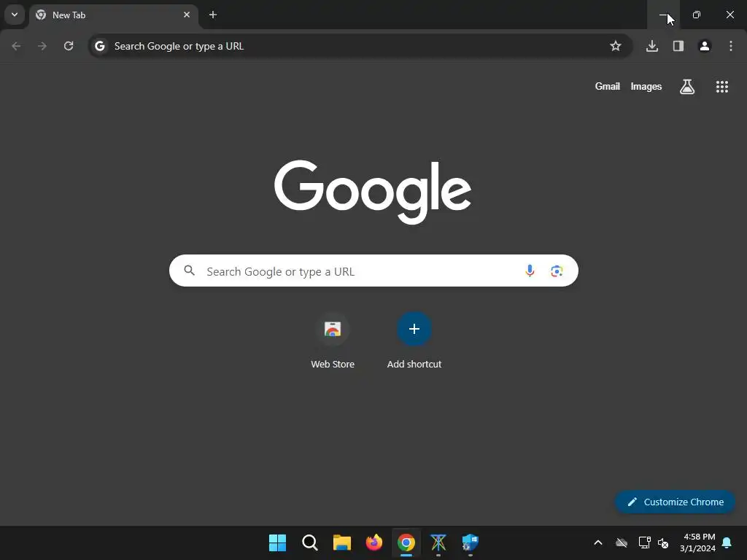This screenshot has height=560, width=747.
Task: Open the tab search dropdown arrow
Action: click(15, 15)
